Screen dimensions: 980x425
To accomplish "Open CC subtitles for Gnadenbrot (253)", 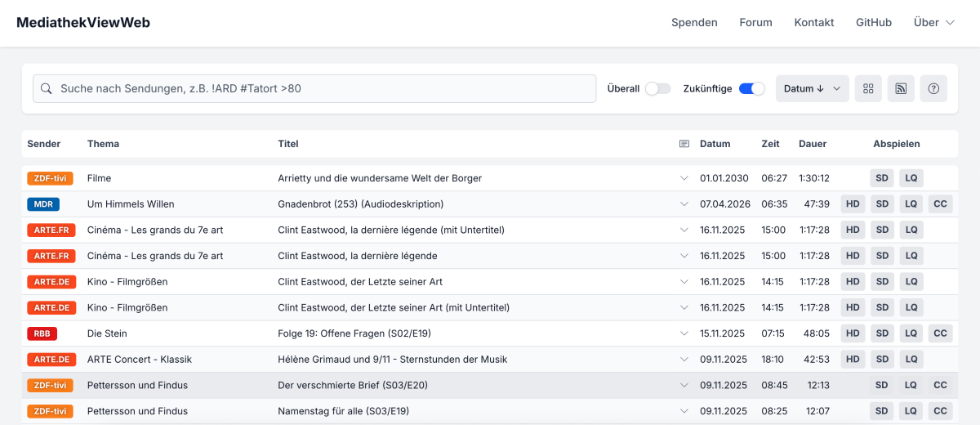I will tap(941, 204).
